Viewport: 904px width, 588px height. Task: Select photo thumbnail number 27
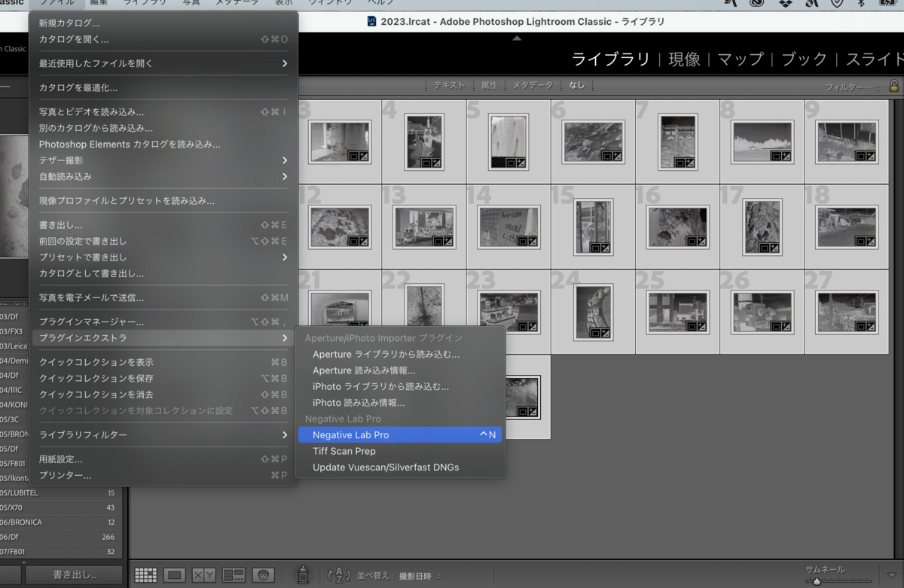coord(847,312)
